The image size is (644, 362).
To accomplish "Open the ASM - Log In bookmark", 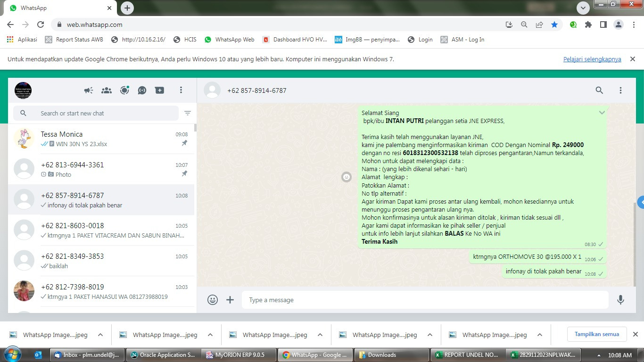I will click(x=462, y=40).
